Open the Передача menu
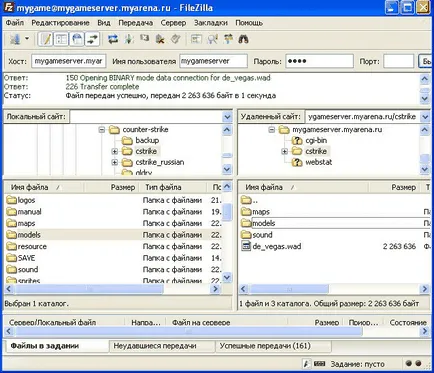 point(135,23)
